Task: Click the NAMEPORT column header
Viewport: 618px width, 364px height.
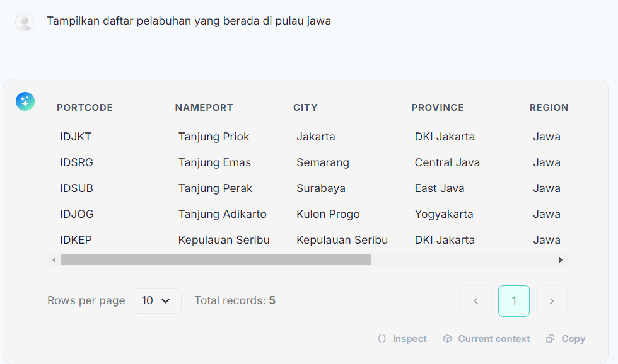Action: coord(204,108)
